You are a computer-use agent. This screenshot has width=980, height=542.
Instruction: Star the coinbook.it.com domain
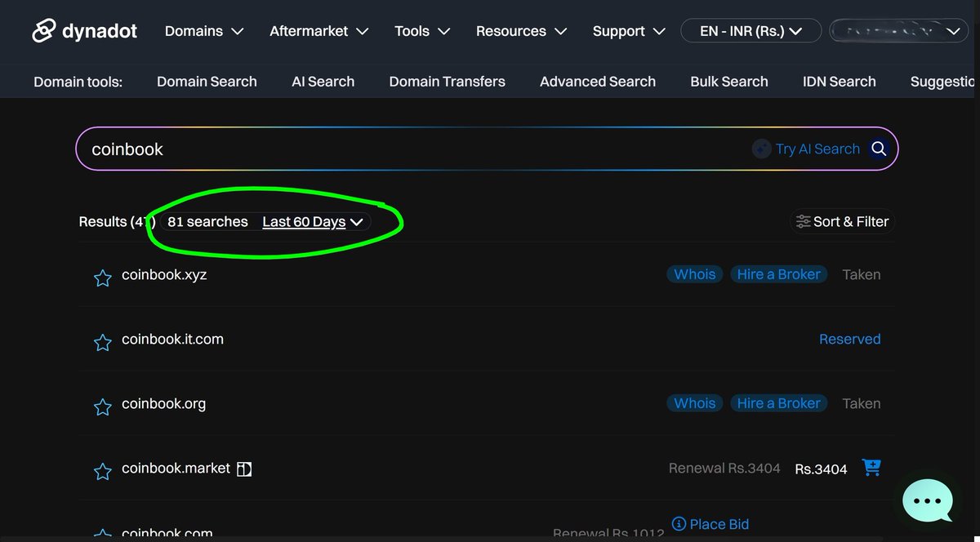coord(102,343)
